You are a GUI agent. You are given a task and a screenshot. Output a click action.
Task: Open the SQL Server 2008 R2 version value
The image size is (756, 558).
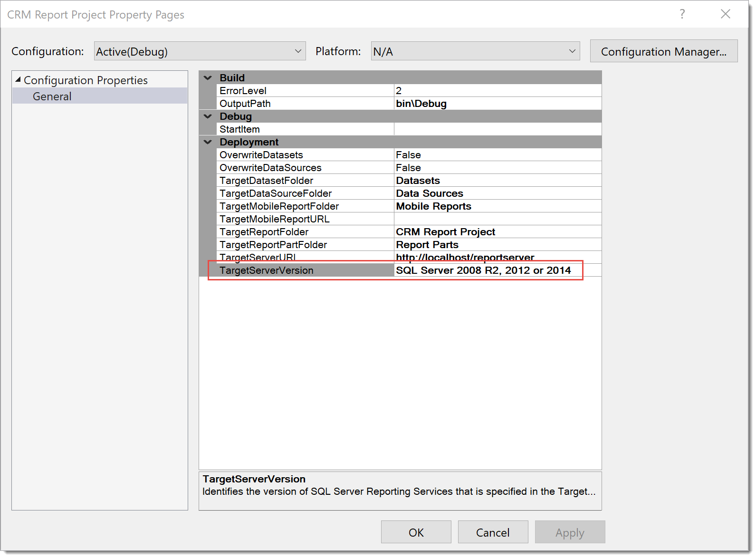click(498, 270)
